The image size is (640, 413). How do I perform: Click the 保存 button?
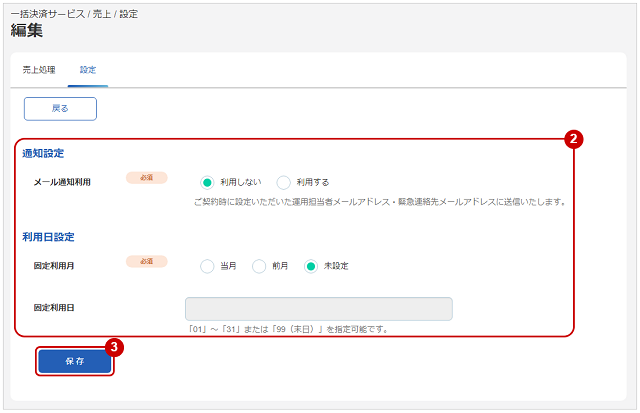tap(75, 361)
